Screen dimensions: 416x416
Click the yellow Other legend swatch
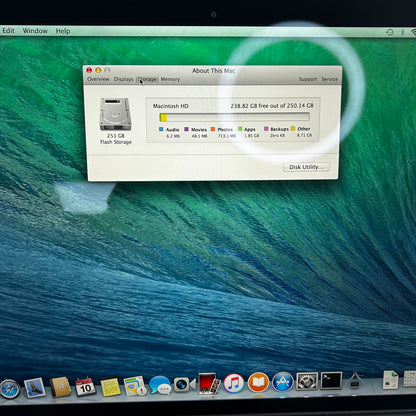coord(293,128)
